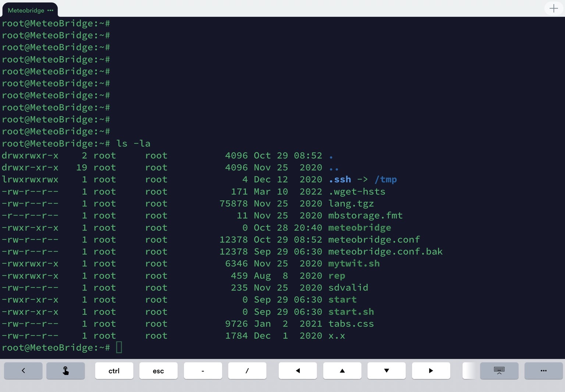Tap the dash key
The width and height of the screenshot is (565, 392).
[203, 371]
